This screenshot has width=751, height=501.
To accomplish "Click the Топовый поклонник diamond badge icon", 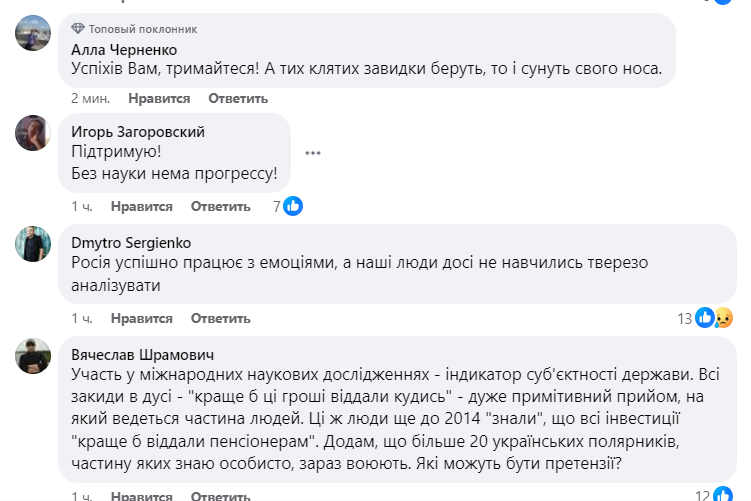I will click(78, 29).
